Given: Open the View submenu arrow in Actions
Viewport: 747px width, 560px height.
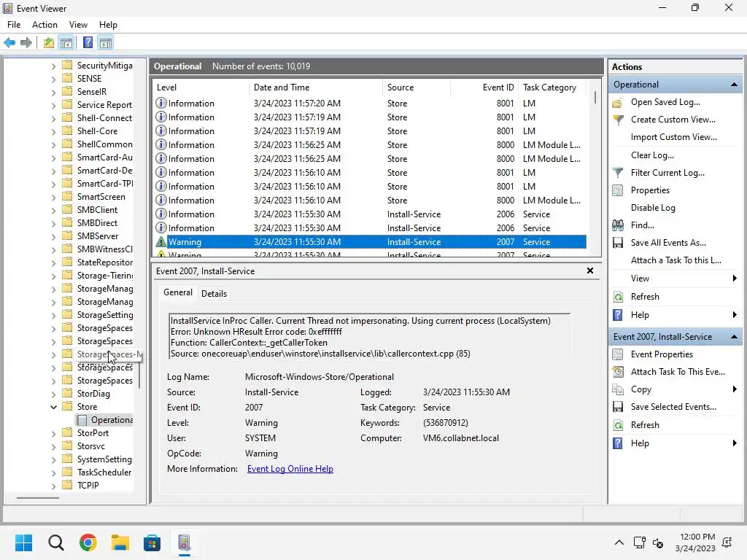Looking at the screenshot, I should click(735, 279).
